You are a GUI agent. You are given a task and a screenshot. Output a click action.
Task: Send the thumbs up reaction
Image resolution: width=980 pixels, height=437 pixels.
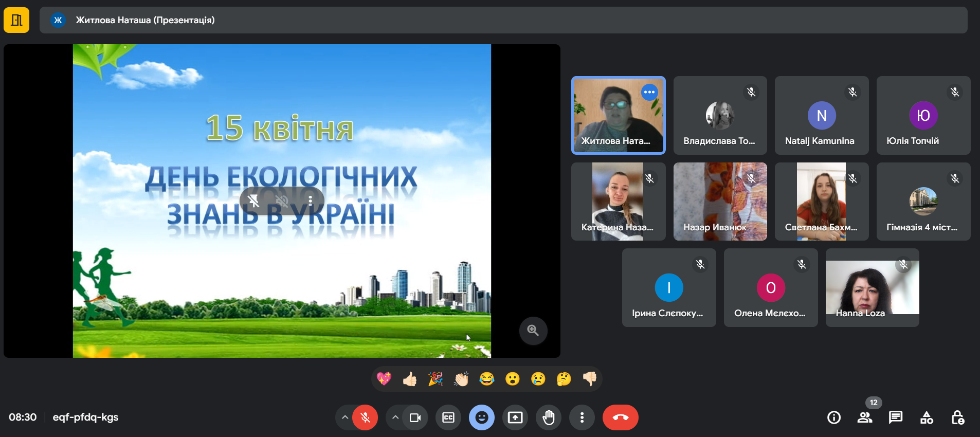(x=410, y=379)
